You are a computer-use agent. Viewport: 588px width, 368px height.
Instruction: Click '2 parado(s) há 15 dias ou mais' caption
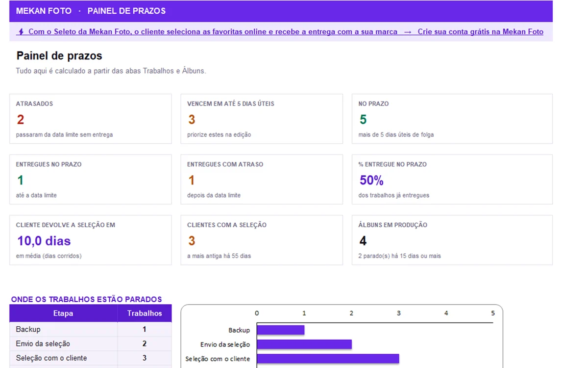[400, 256]
